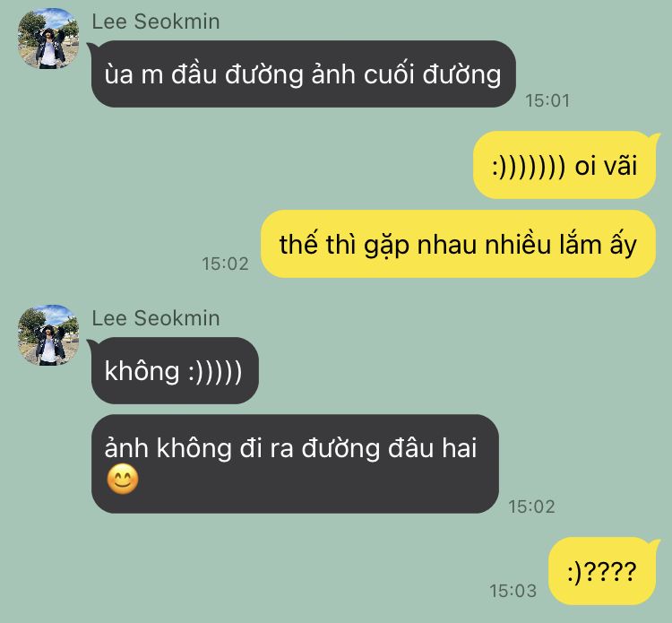This screenshot has width=672, height=623.
Task: Click the 15:02 timestamp next to the yellow bubble
Action: [x=226, y=264]
